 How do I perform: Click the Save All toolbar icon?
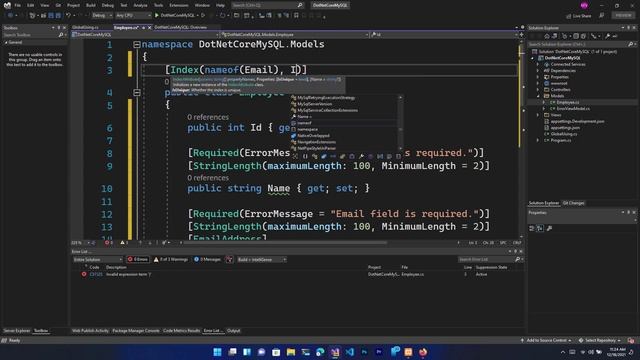pos(58,16)
